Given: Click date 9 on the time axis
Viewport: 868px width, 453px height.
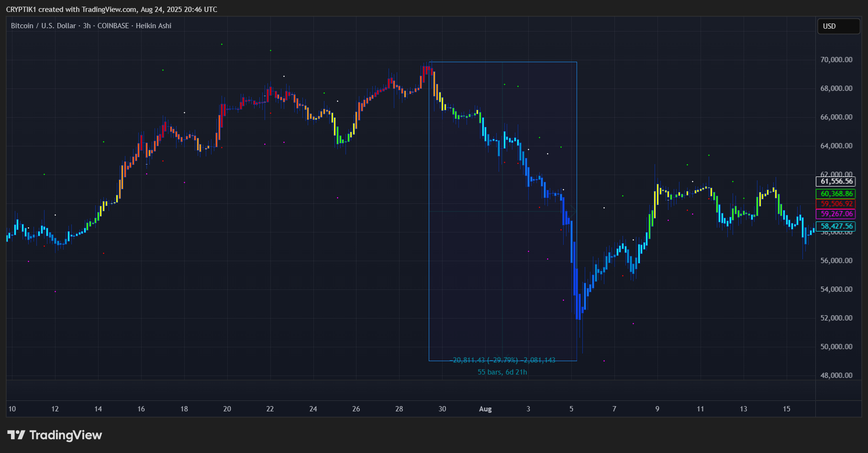Looking at the screenshot, I should click(x=657, y=409).
